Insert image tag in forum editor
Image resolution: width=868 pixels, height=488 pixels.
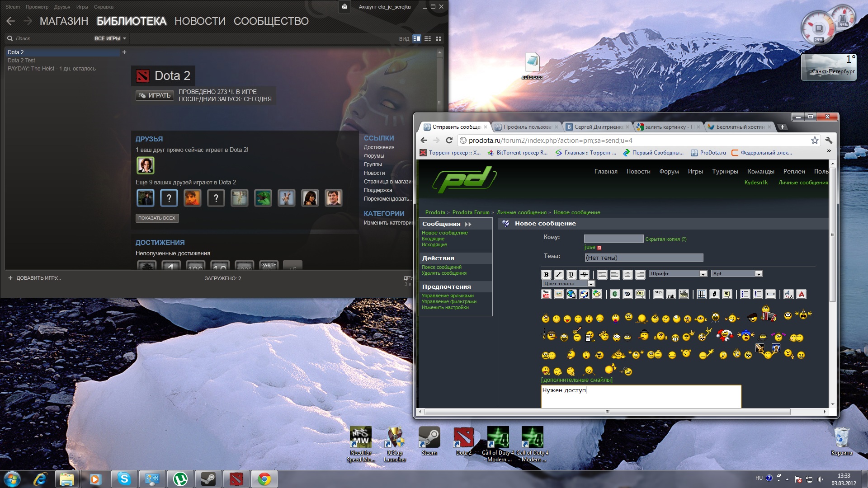[x=559, y=294]
